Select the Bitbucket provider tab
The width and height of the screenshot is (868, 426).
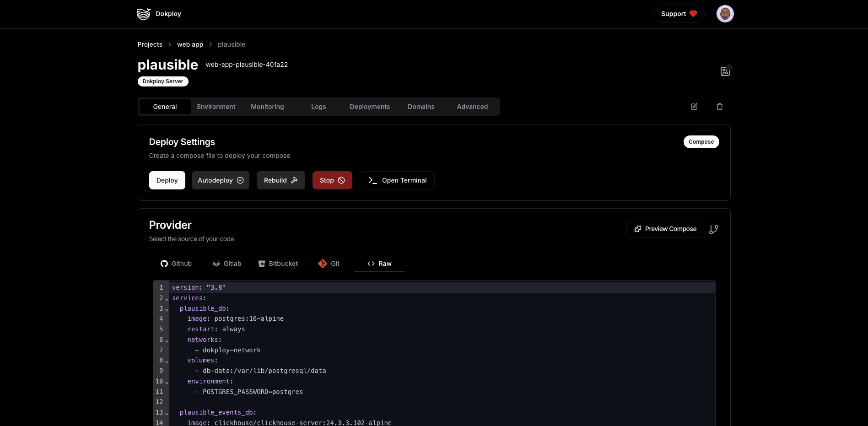(278, 264)
